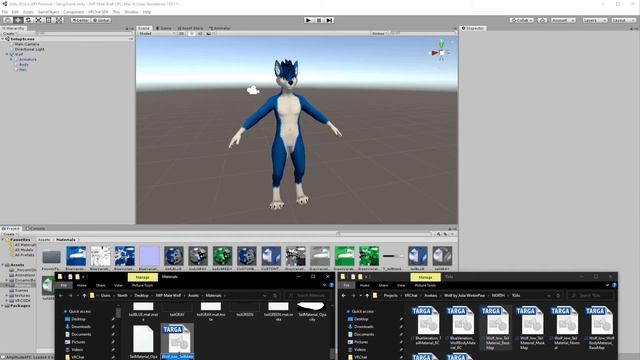Image resolution: width=640 pixels, height=360 pixels.
Task: Collapse the Assets folder in Project panel
Action: pos(3,265)
